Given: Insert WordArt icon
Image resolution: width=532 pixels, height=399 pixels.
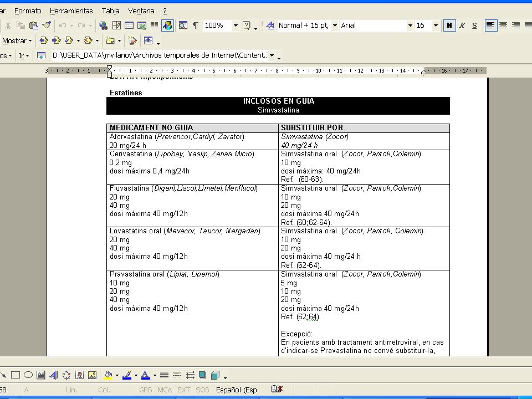Looking at the screenshot, I should [x=54, y=375].
